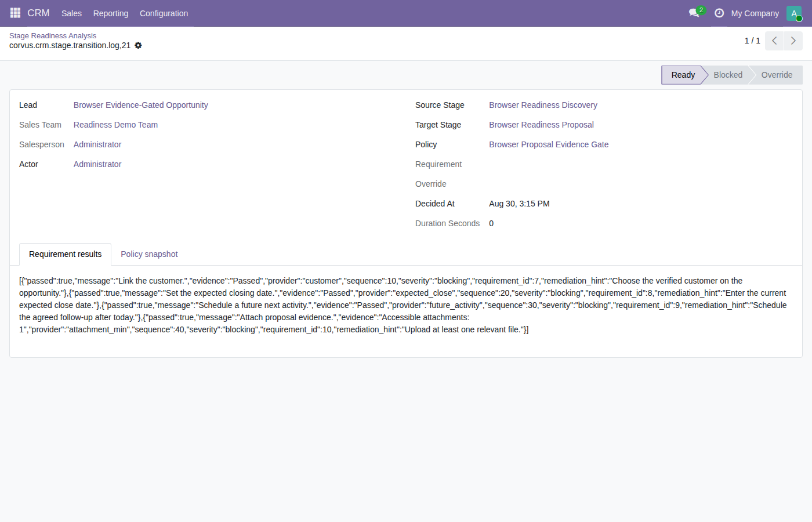Switch to the Policy snapshot tab
The height and width of the screenshot is (522, 812).
(x=149, y=254)
